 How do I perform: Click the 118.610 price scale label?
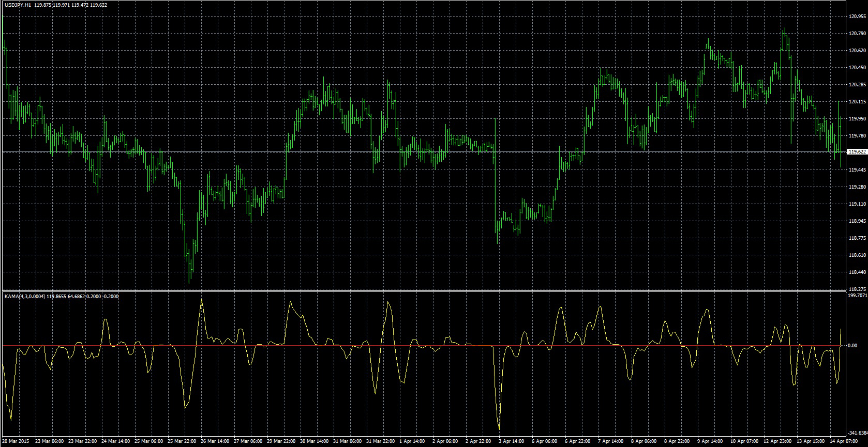pos(857,255)
